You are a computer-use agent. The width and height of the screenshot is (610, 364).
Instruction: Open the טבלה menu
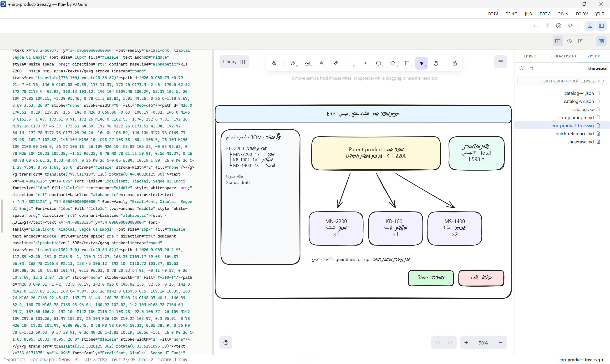[545, 14]
